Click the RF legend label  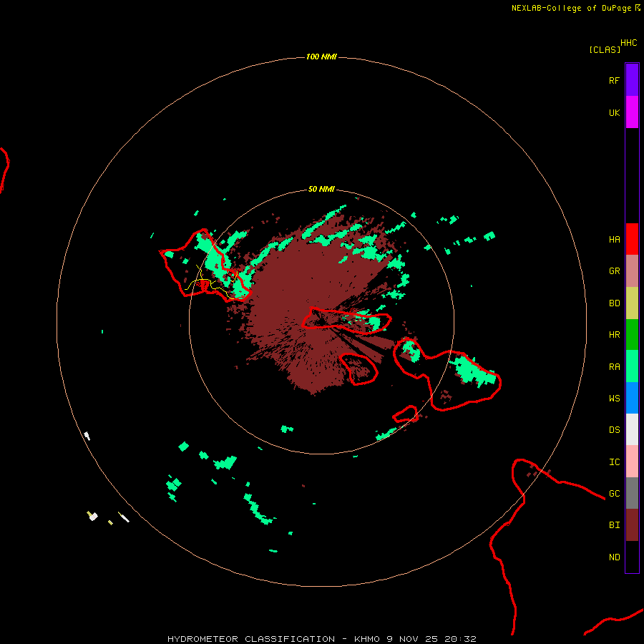[614, 80]
